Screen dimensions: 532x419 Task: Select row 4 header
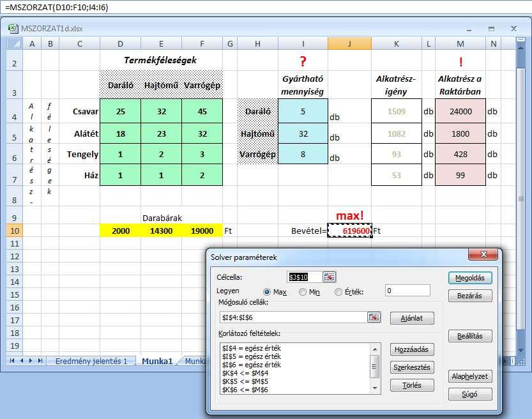coord(15,111)
